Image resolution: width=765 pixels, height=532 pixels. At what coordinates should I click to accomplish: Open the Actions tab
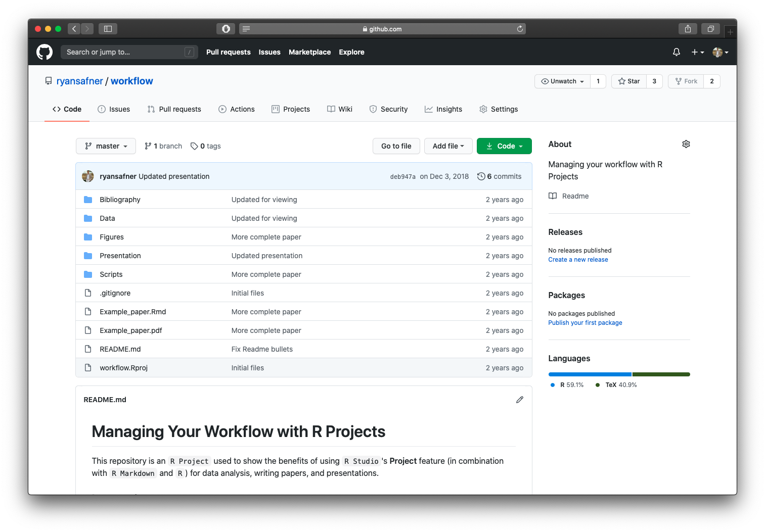[237, 109]
